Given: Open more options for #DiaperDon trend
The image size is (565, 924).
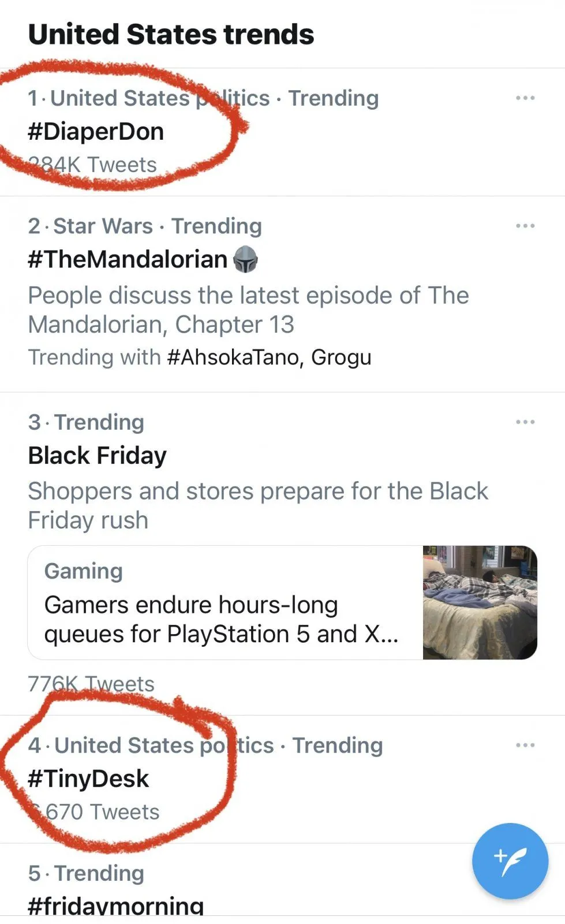Looking at the screenshot, I should [525, 98].
